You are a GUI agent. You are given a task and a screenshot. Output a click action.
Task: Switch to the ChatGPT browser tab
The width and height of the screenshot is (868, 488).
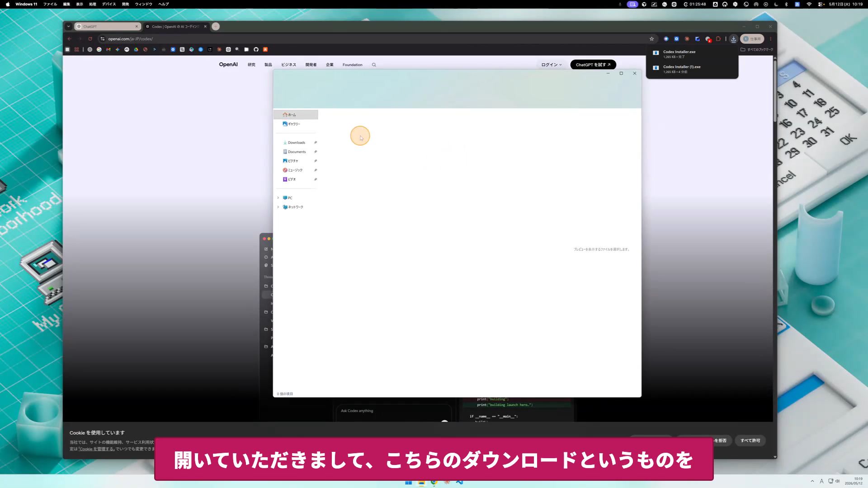[x=108, y=26]
